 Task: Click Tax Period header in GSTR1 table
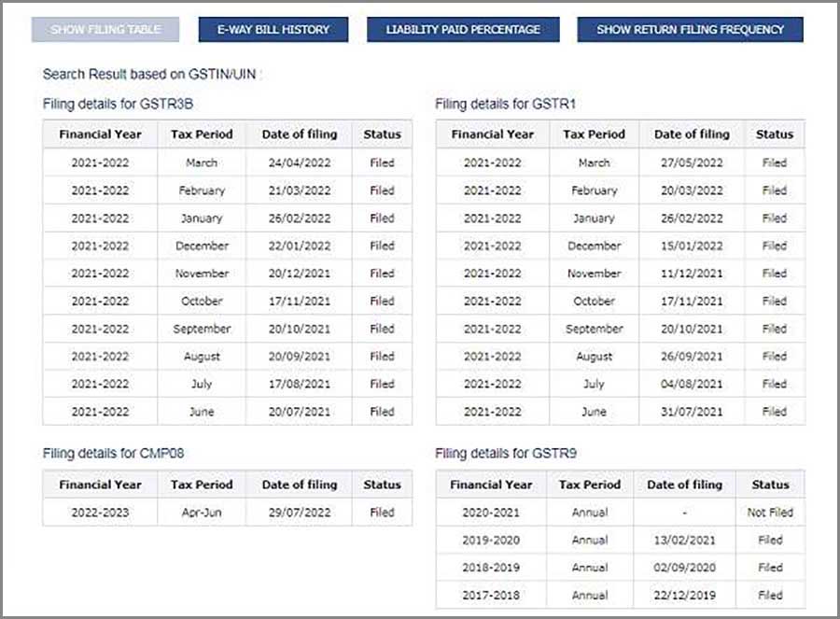pos(594,134)
